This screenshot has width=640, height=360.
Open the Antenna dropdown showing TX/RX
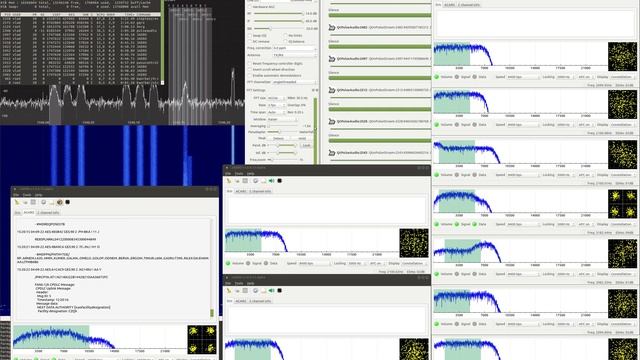[295, 55]
